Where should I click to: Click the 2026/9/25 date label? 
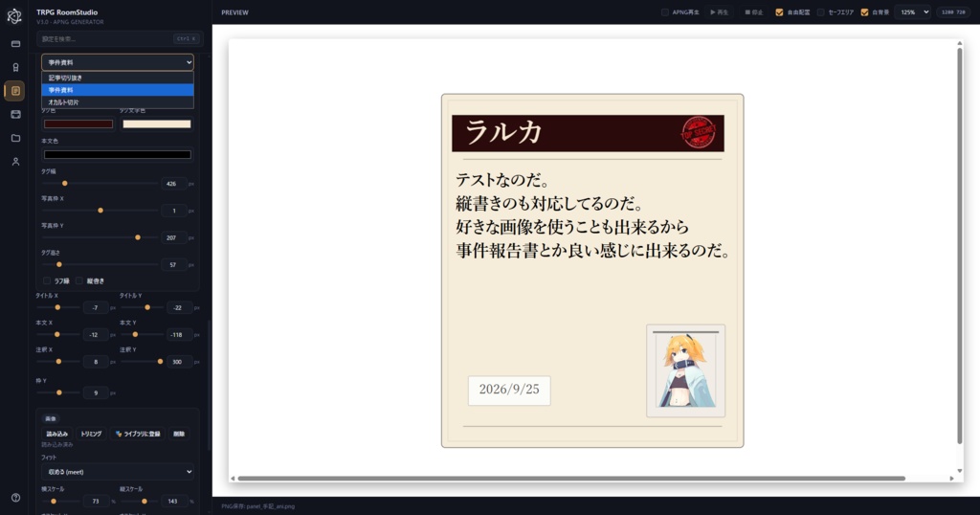click(509, 390)
